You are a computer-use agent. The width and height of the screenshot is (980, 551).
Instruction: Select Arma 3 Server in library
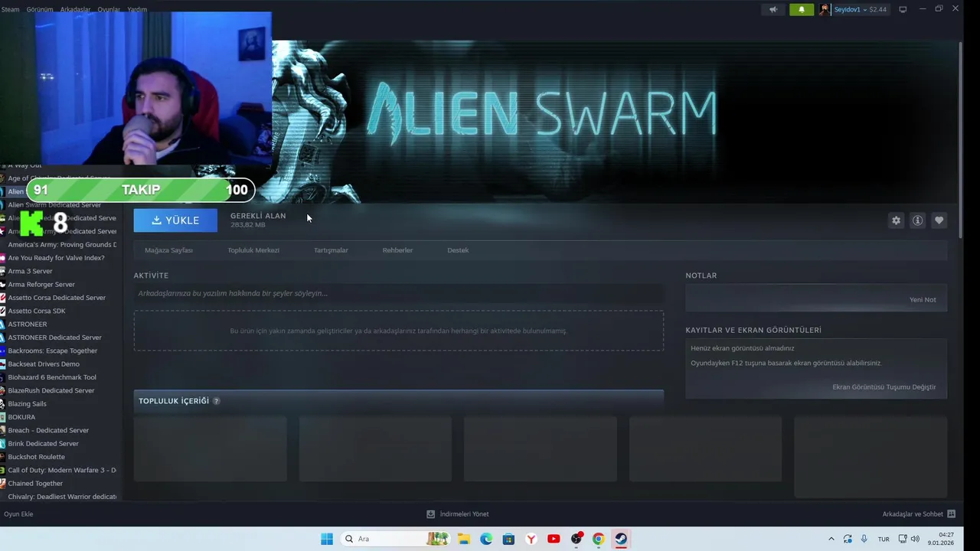click(x=30, y=271)
